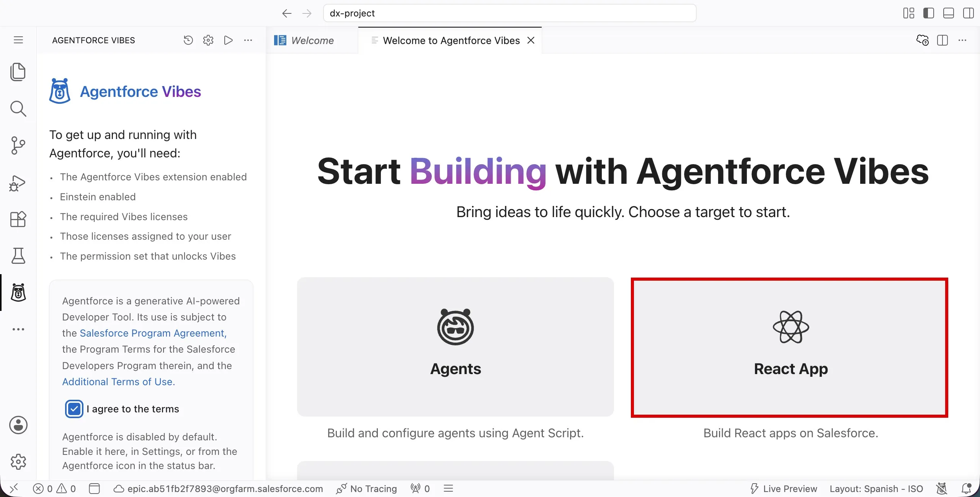Click the cloud icon in editor actions
This screenshot has height=497, width=980.
[922, 40]
